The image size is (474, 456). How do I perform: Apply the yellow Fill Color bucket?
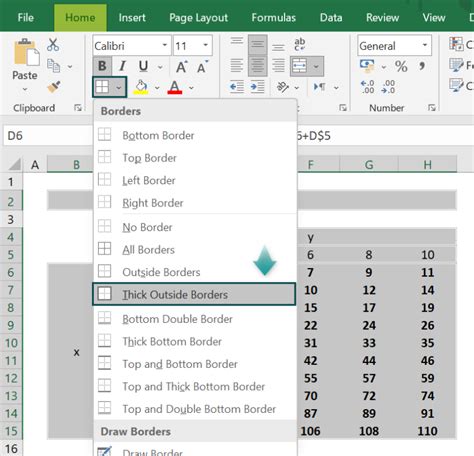coord(141,87)
